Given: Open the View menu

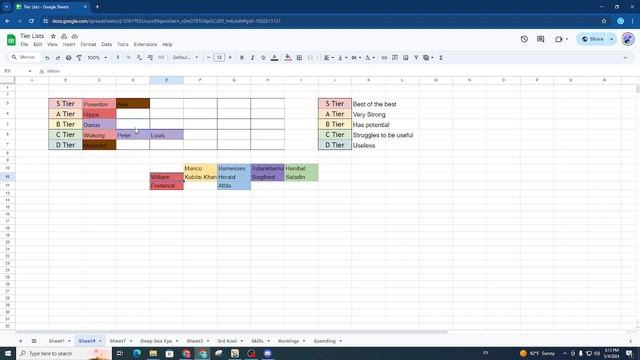Looking at the screenshot, I should tap(52, 44).
